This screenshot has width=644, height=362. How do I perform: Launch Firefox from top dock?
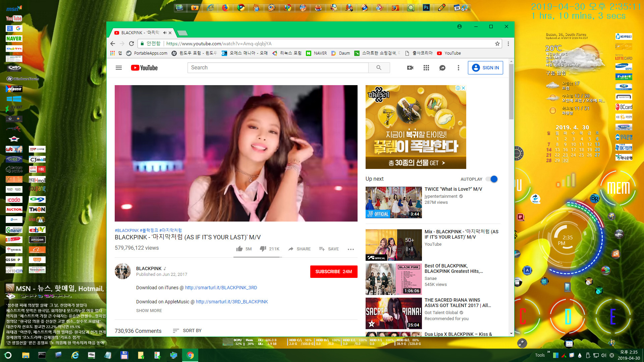point(225,7)
